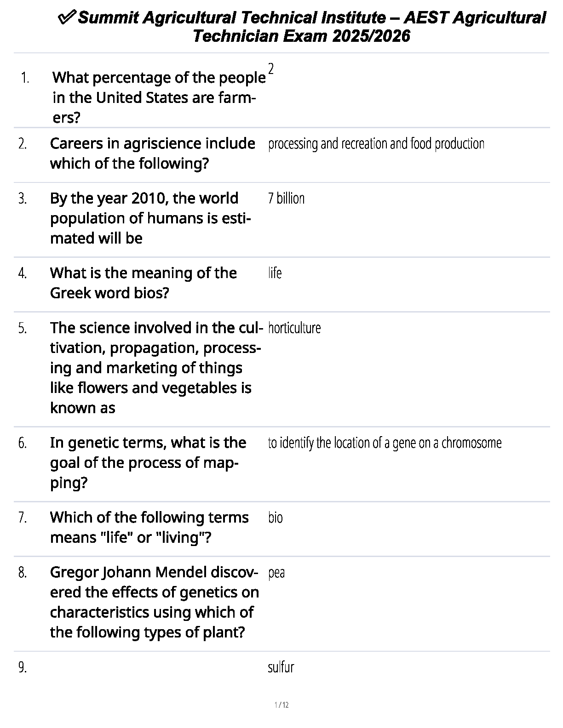Click "to identify the location of a gene" answer
This screenshot has width=563, height=728.
click(385, 443)
